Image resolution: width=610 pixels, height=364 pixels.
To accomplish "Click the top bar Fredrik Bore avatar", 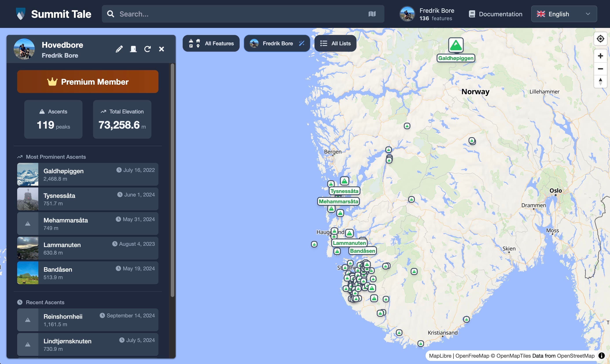I will coord(407,14).
